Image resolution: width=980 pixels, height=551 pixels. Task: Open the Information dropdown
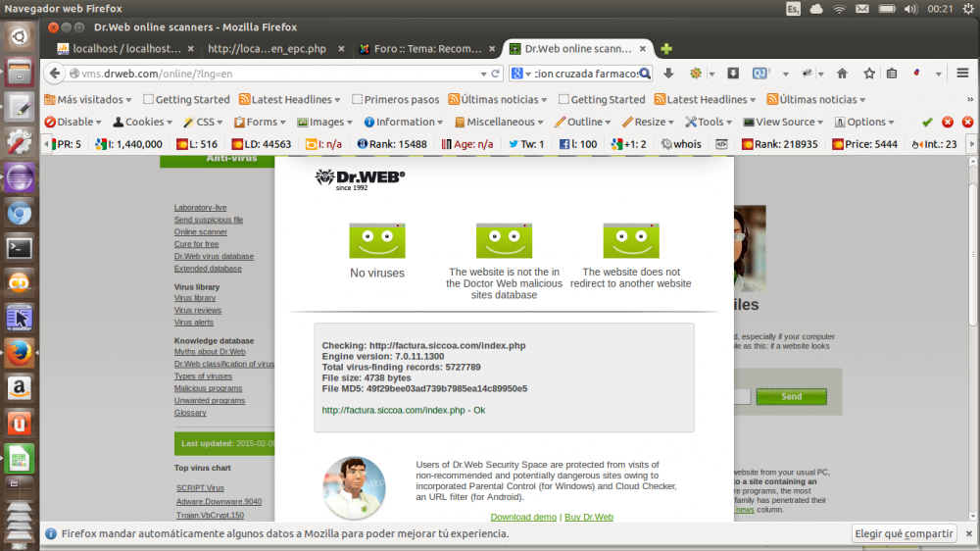[404, 122]
